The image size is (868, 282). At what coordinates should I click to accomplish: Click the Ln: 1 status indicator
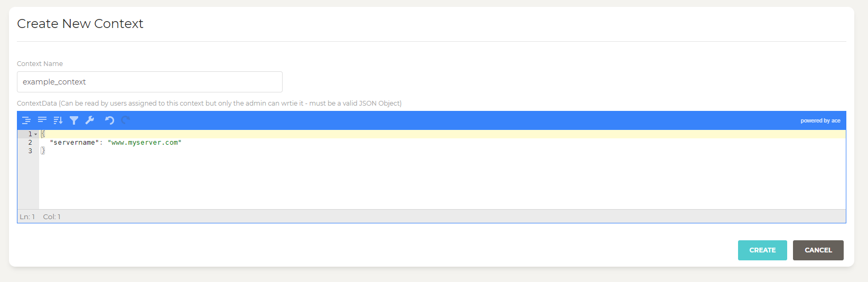click(27, 217)
